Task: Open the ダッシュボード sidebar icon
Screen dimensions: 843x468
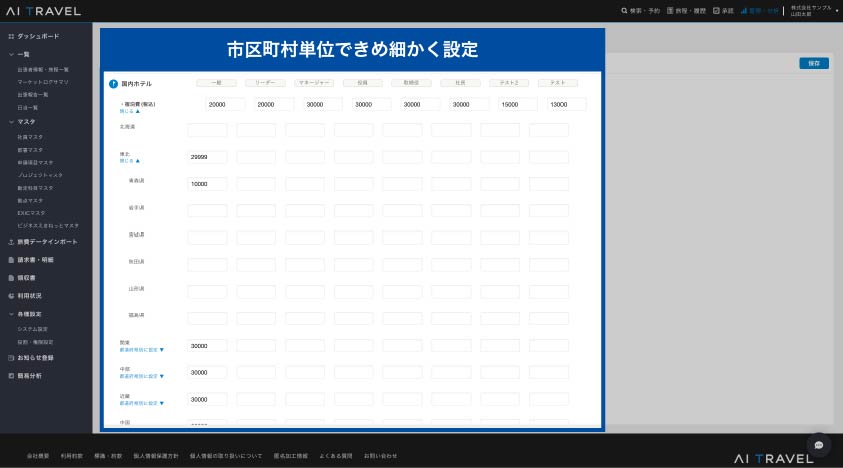Action: point(11,37)
